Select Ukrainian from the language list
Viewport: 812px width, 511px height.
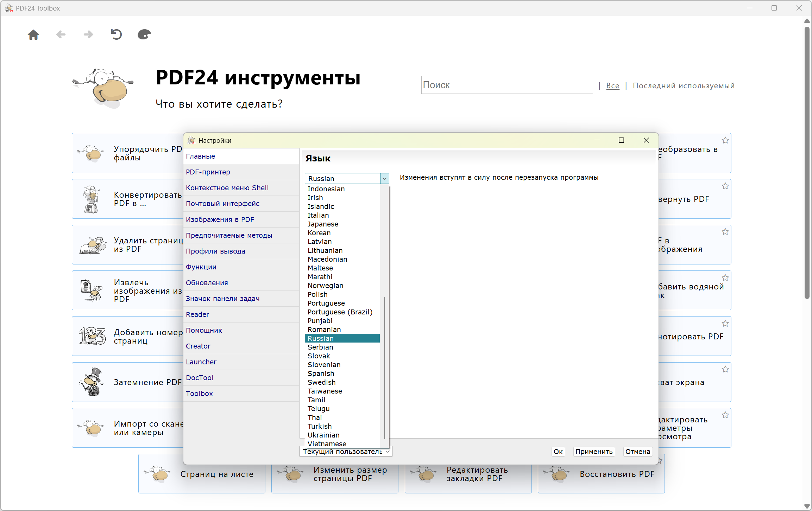(323, 435)
